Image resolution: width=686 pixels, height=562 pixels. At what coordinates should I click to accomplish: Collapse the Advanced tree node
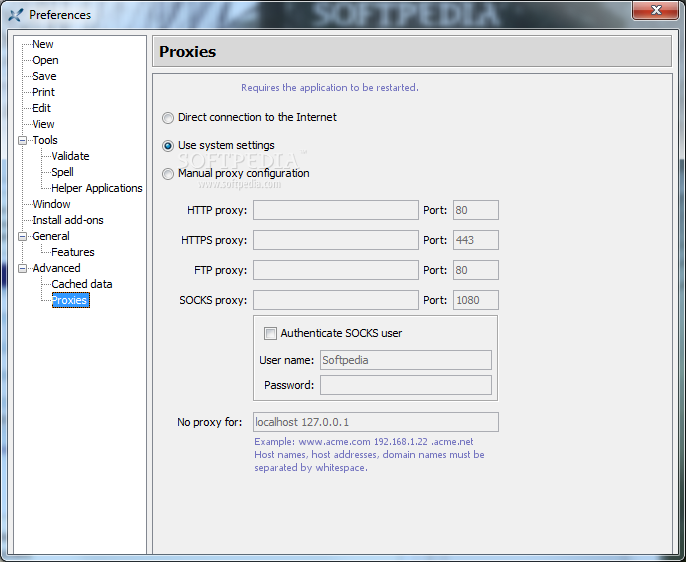coord(22,268)
